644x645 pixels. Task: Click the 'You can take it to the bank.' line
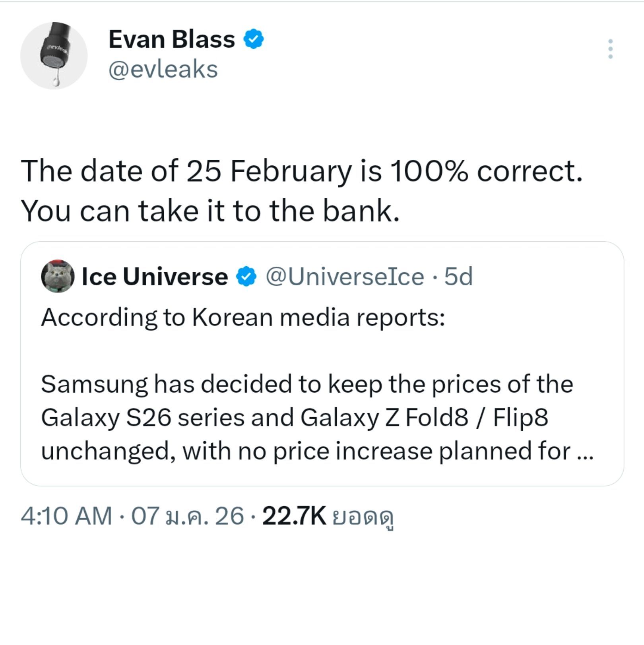click(x=210, y=211)
